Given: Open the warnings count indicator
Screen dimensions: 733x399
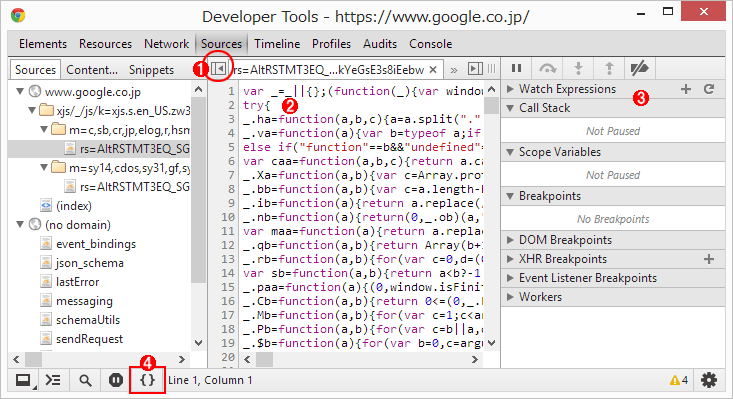Looking at the screenshot, I should coord(679,380).
